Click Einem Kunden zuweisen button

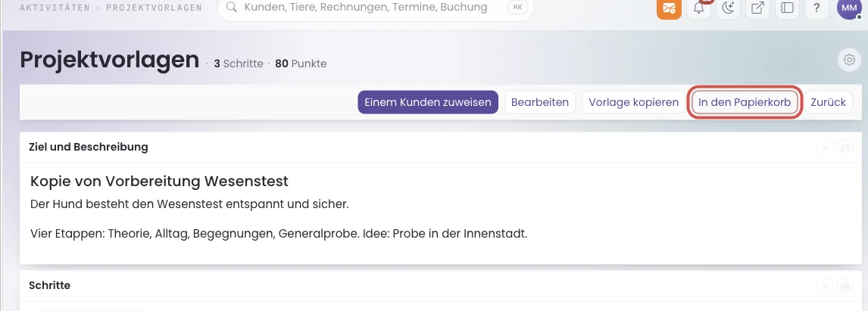coord(428,102)
